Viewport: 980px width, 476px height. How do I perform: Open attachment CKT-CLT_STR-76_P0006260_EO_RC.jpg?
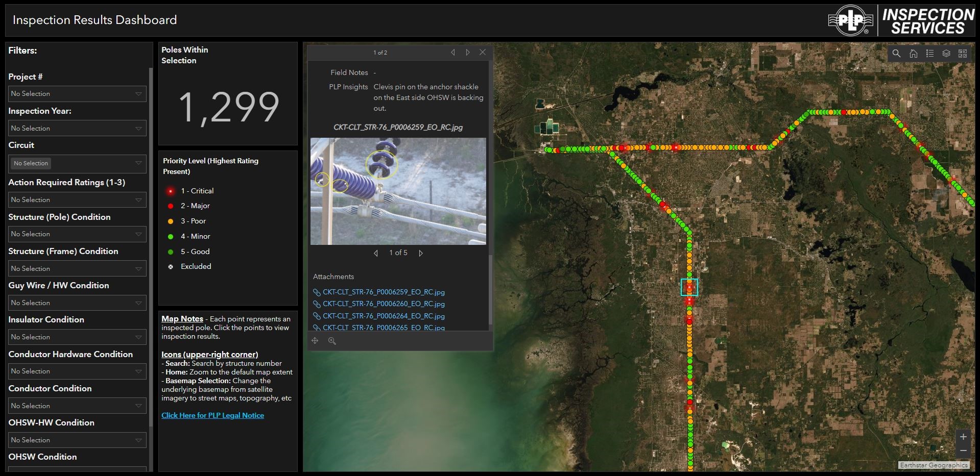coord(383,304)
